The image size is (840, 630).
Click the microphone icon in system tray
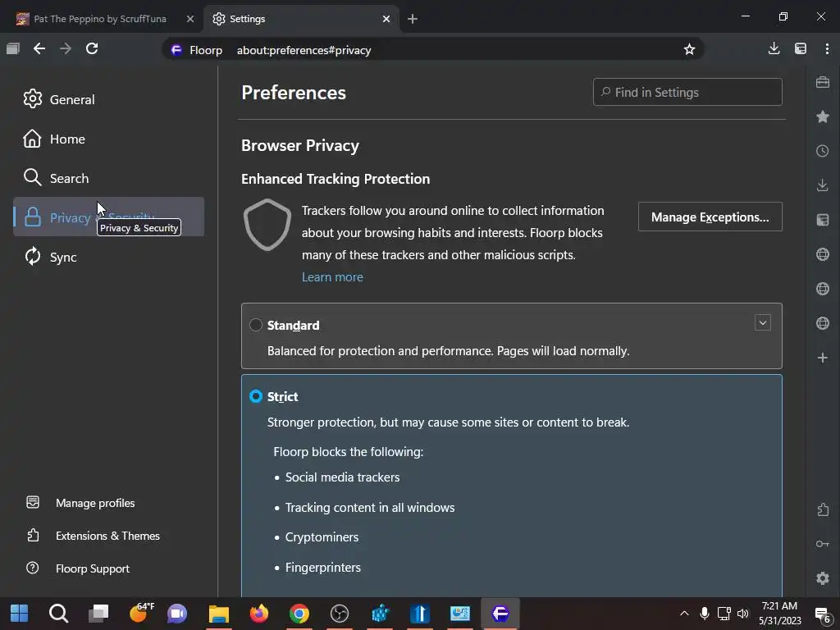point(705,614)
